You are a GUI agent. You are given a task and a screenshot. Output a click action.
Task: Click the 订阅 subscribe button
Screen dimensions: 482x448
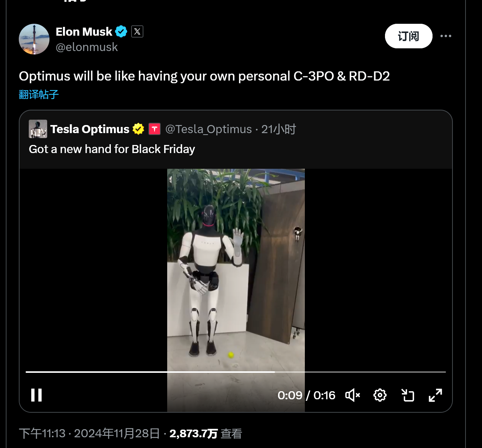click(x=408, y=36)
